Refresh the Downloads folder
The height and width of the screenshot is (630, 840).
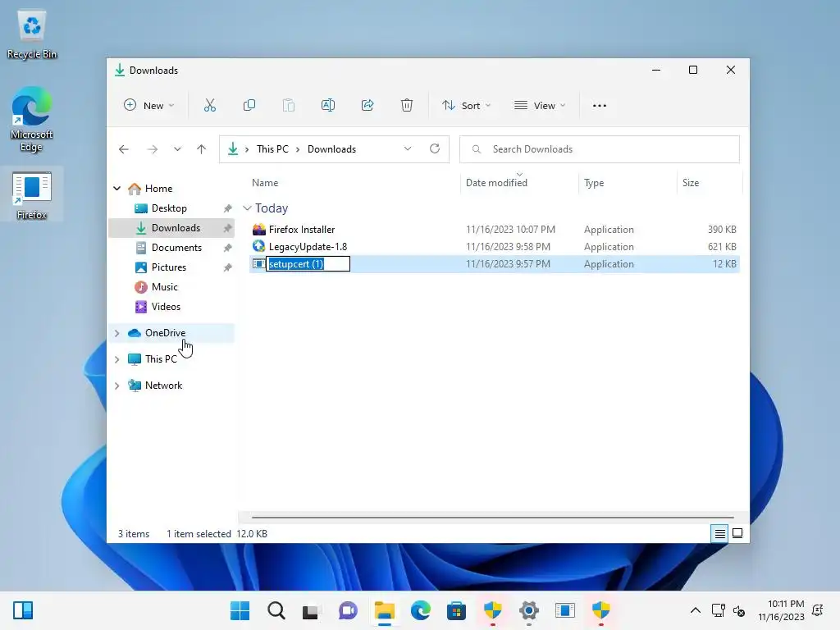435,149
